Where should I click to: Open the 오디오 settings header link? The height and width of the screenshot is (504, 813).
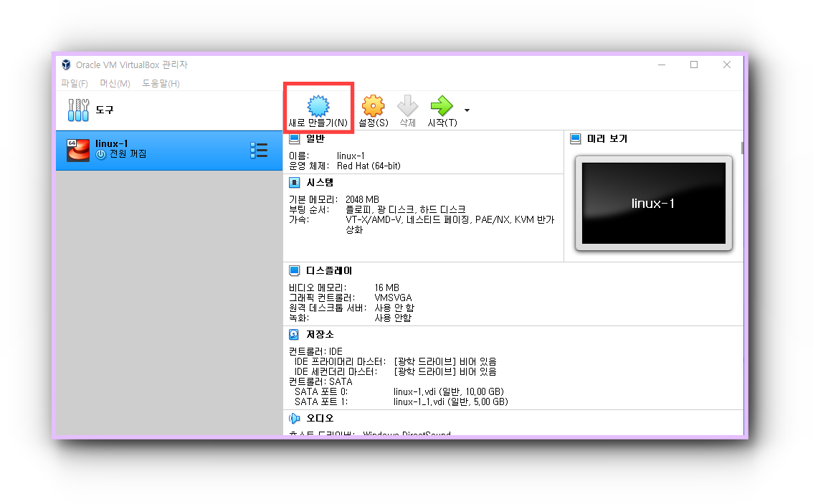pyautogui.click(x=320, y=418)
